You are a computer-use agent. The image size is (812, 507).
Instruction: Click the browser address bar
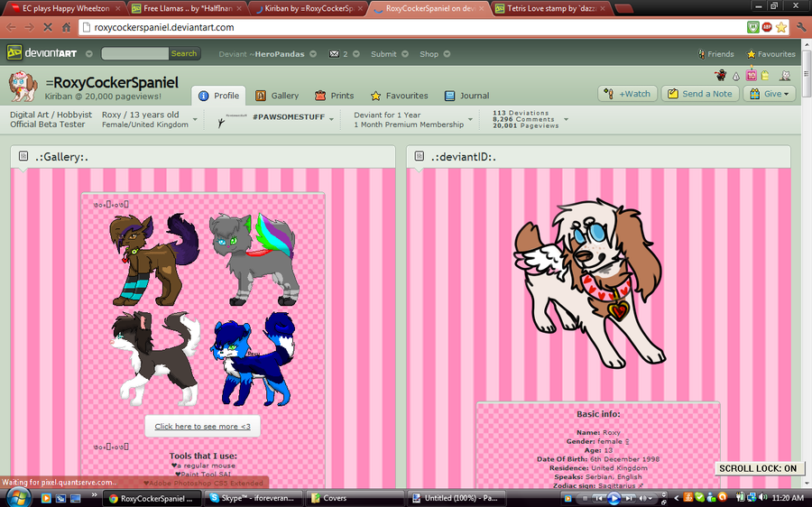(412, 27)
